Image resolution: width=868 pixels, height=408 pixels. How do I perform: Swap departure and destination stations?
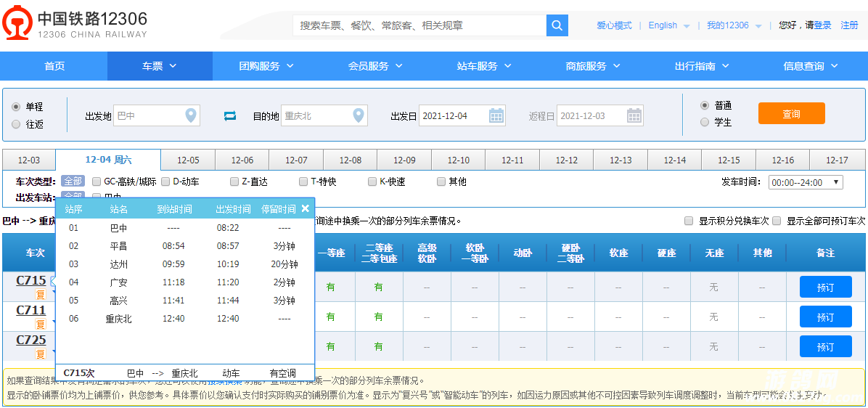coord(230,115)
